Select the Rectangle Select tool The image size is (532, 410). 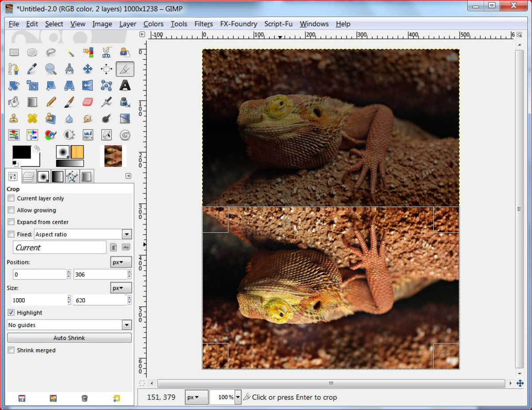coord(15,52)
